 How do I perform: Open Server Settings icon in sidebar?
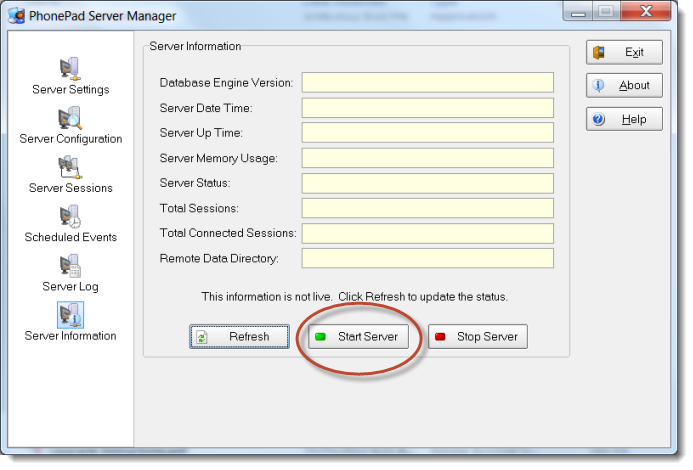click(x=70, y=69)
